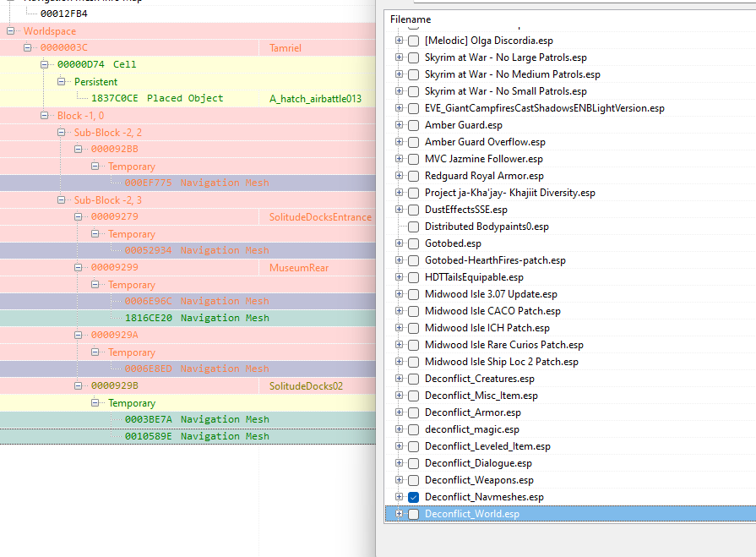
Task: Select Skyrim at War - No Small Patrols.esp
Action: pyautogui.click(x=506, y=91)
